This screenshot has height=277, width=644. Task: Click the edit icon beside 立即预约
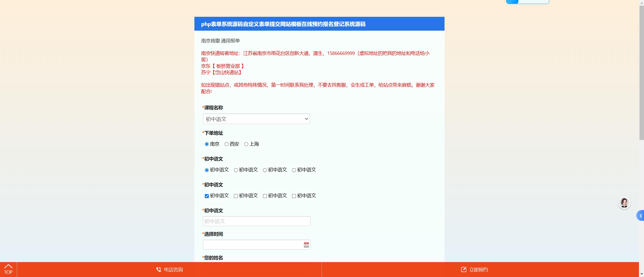tap(464, 270)
